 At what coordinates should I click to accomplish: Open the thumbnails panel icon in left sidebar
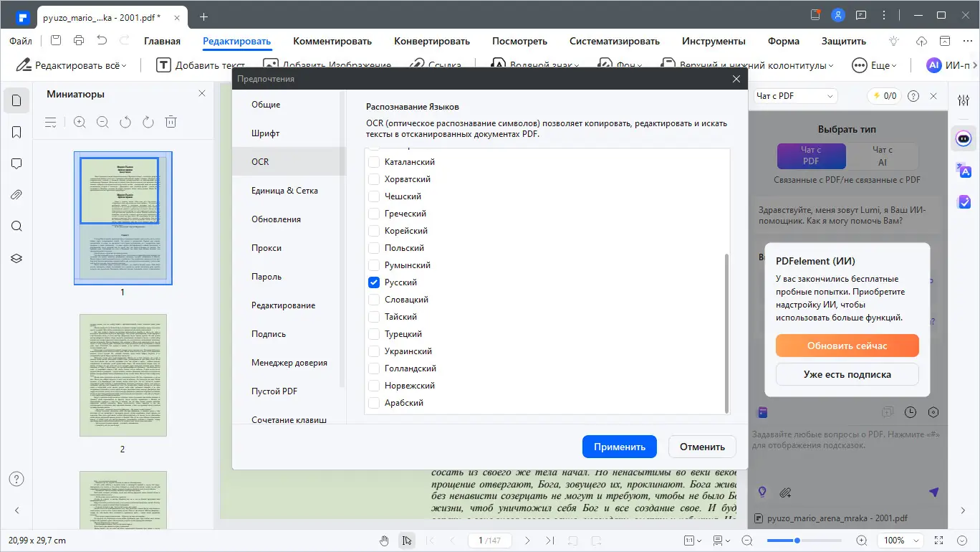(x=16, y=100)
